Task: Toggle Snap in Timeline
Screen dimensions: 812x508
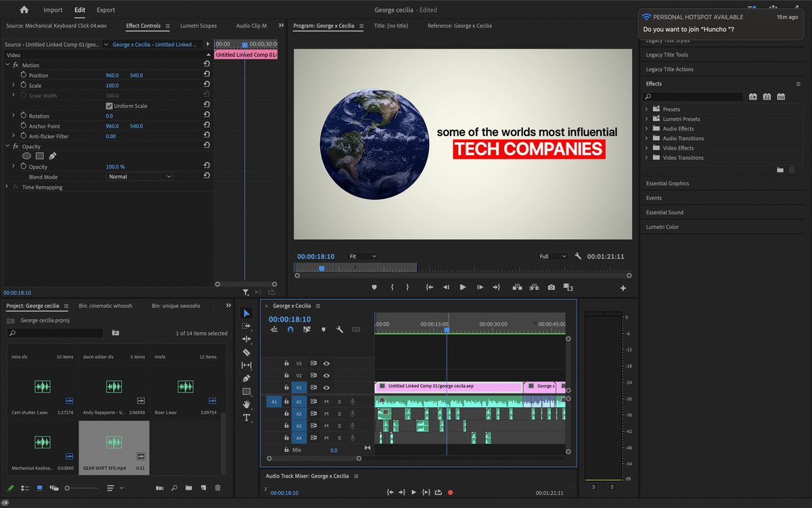Action: (x=290, y=329)
